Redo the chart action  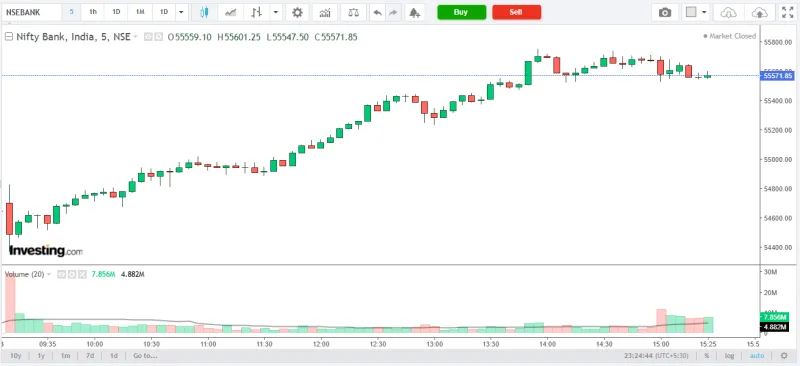[393, 12]
